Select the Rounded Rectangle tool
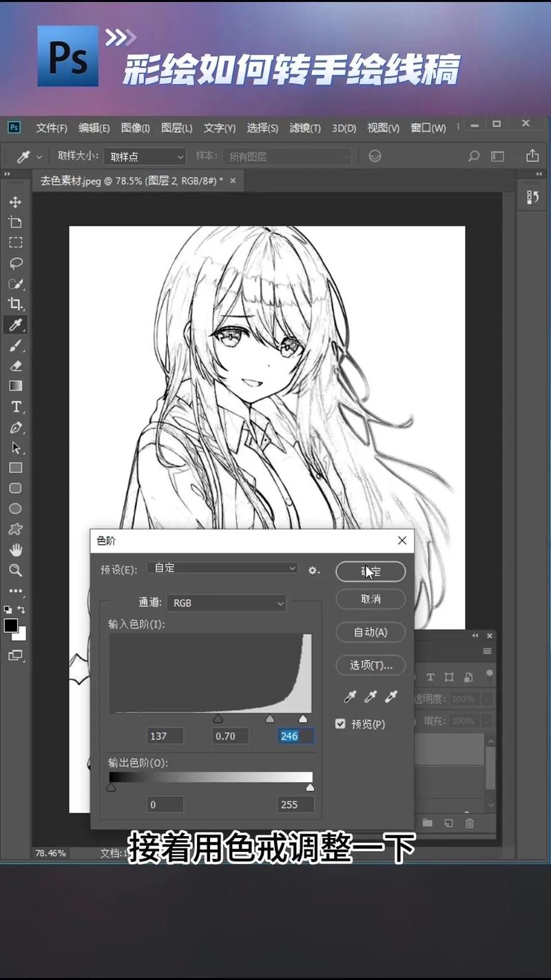551x980 pixels. point(15,488)
